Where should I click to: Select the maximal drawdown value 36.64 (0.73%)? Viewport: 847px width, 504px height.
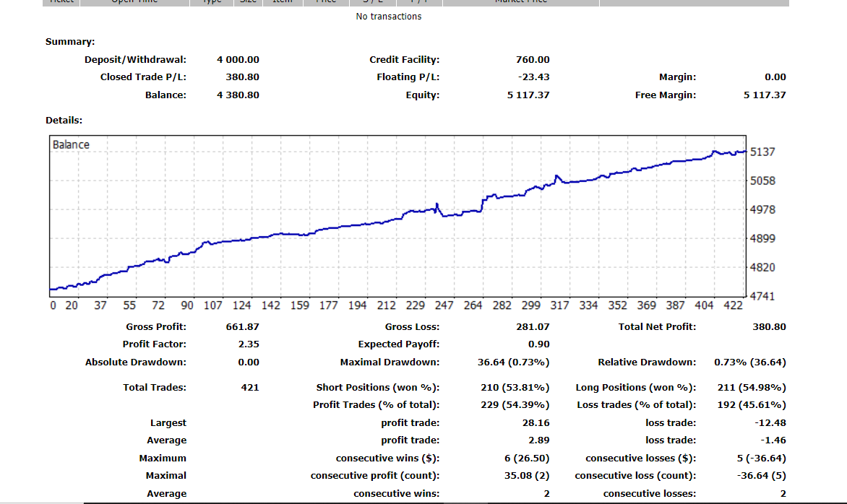click(514, 362)
